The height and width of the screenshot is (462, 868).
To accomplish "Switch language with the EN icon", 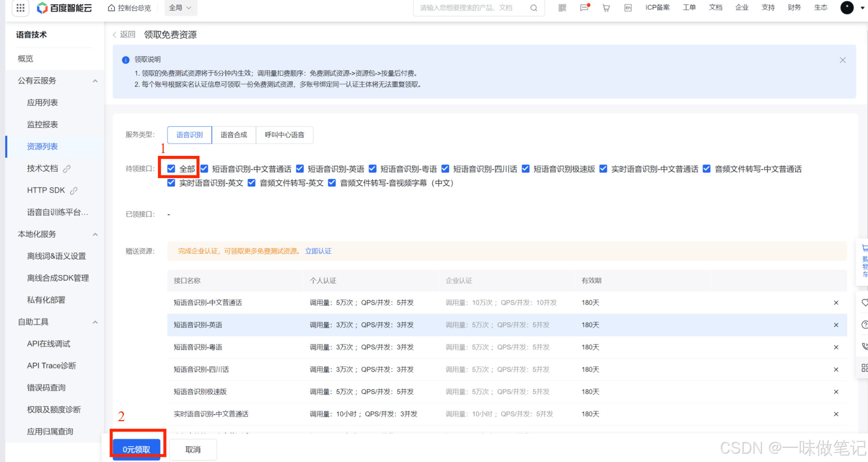I will [628, 8].
